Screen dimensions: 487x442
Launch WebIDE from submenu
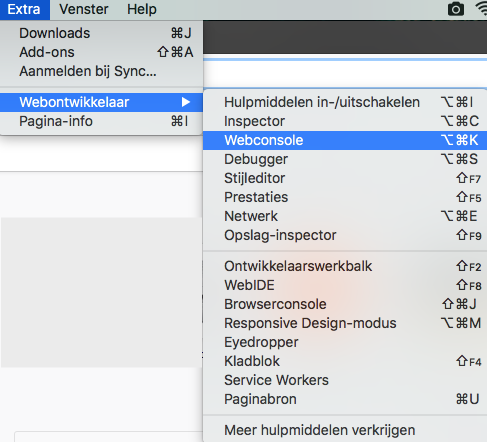[345, 285]
